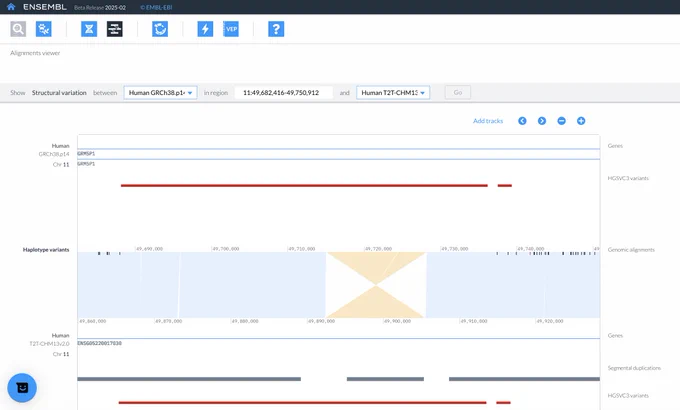The width and height of the screenshot is (680, 410).
Task: Click the upper Genes track label
Action: coord(615,146)
